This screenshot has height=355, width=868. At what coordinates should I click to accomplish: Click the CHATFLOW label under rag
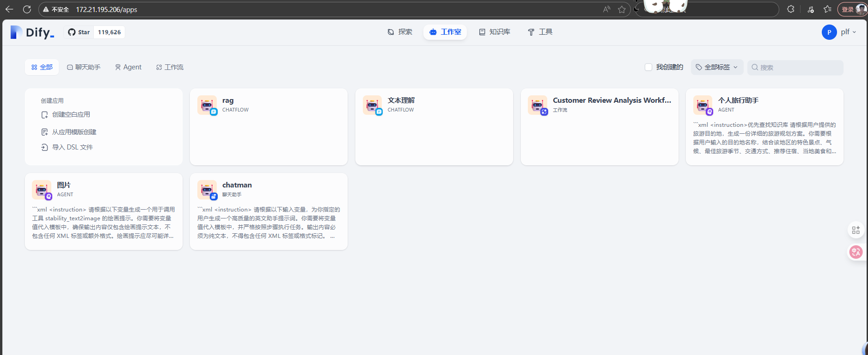[x=235, y=110]
